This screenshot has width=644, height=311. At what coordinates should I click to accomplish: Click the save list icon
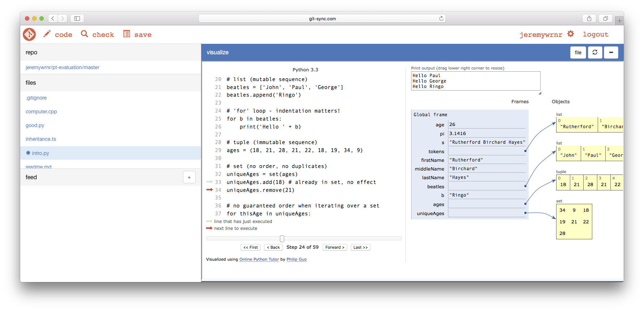tap(127, 34)
